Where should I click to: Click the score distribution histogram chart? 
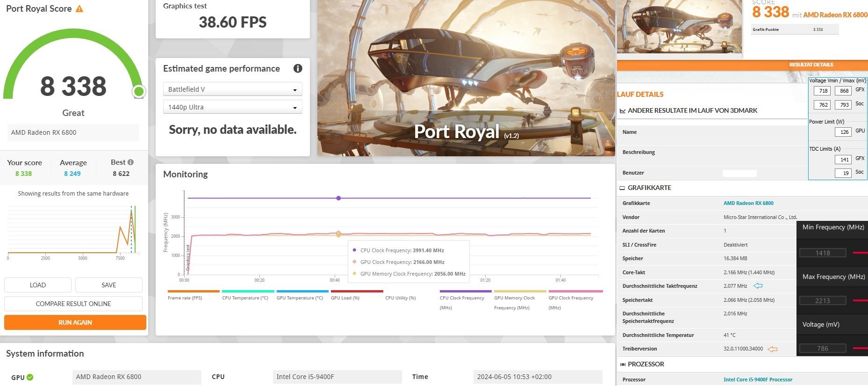73,232
